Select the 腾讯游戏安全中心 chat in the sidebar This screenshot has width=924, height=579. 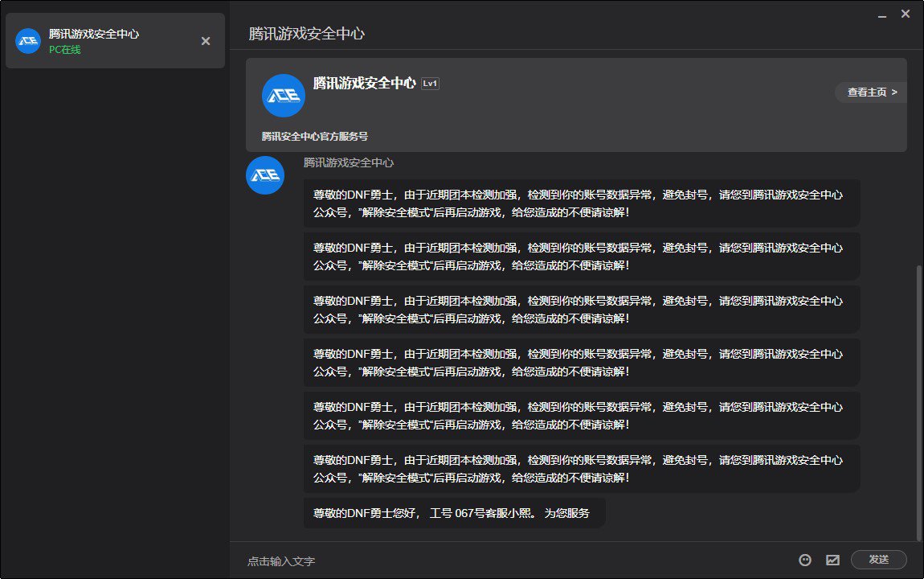point(116,41)
